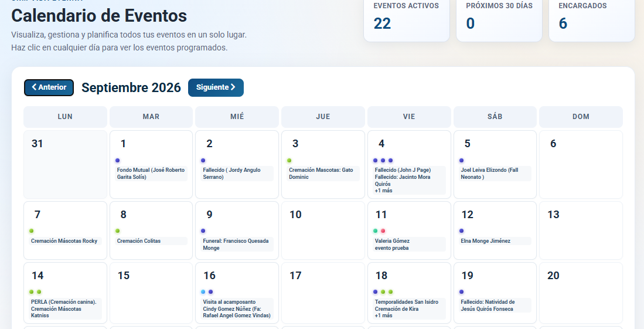The width and height of the screenshot is (644, 329).
Task: Click the light blue dot on day 16
Action: click(203, 291)
